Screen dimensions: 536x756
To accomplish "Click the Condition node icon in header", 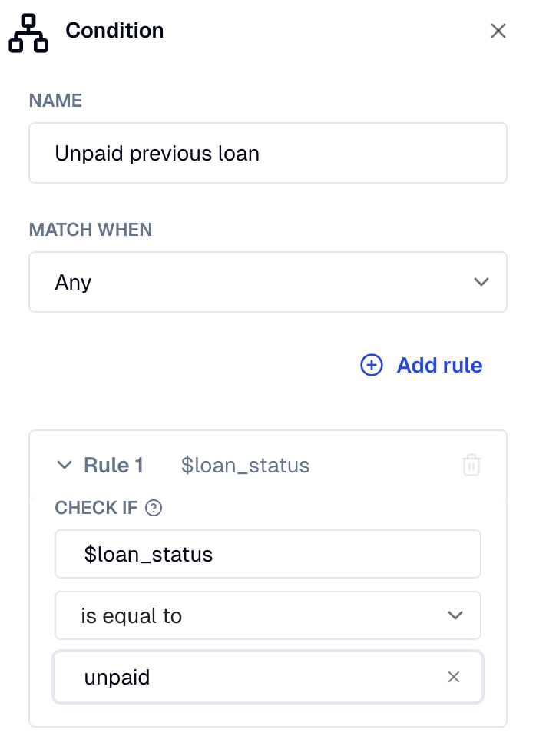I will [x=28, y=33].
